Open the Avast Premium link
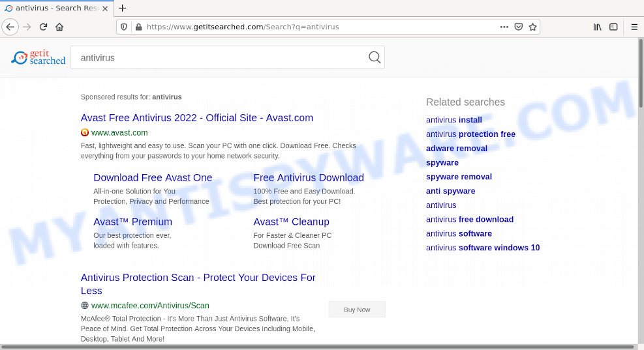644x350 pixels. [132, 222]
